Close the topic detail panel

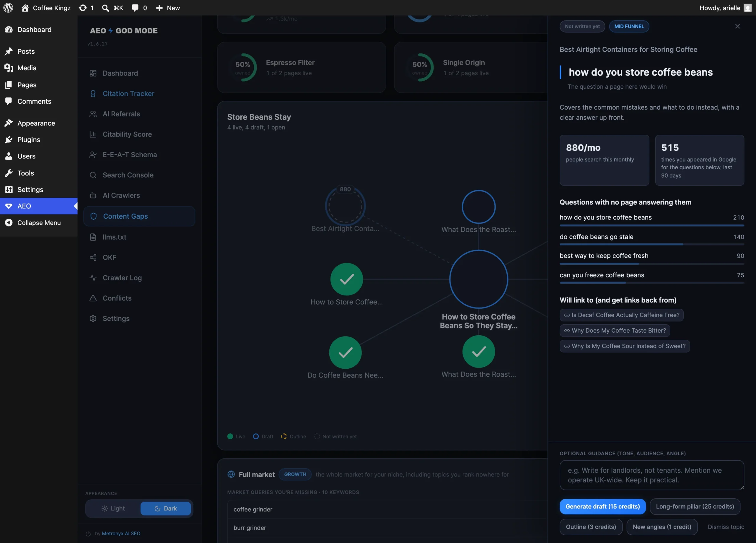tap(737, 26)
